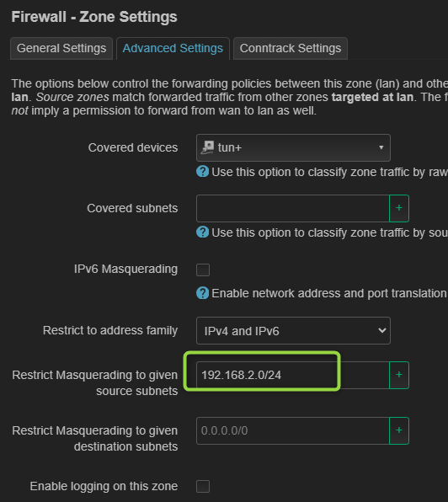Viewport: 448px width, 502px height.
Task: Enable the IPv6 Masquerading checkbox
Action: coord(203,270)
